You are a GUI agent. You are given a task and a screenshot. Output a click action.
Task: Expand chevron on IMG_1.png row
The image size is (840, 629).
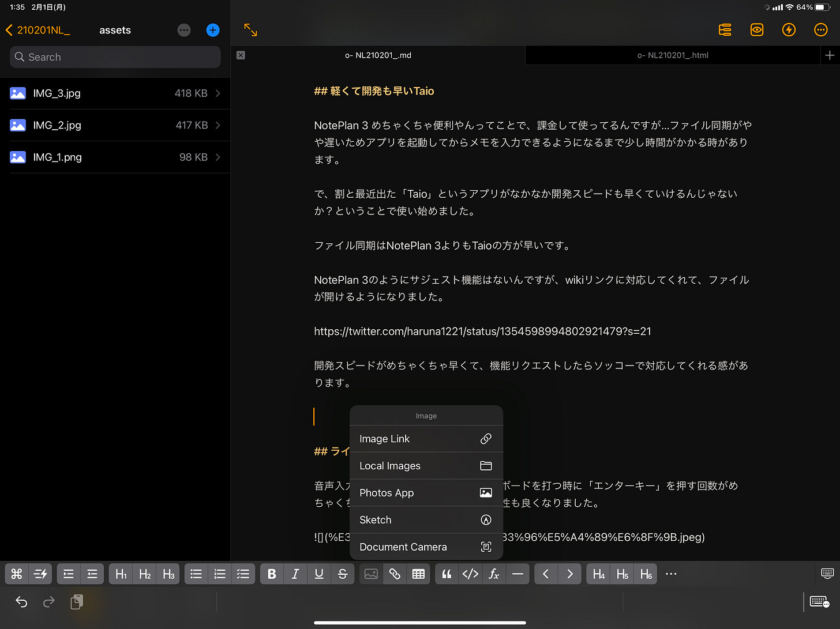[217, 157]
